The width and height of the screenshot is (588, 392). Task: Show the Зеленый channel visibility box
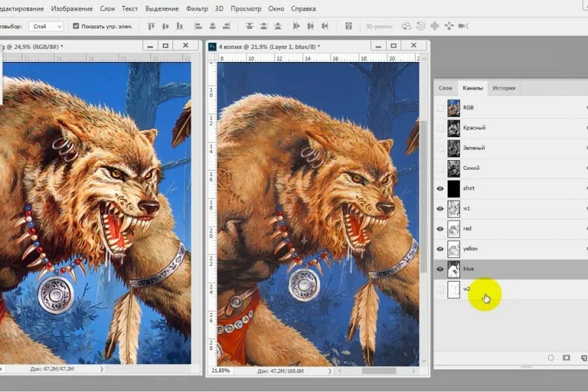tap(440, 148)
